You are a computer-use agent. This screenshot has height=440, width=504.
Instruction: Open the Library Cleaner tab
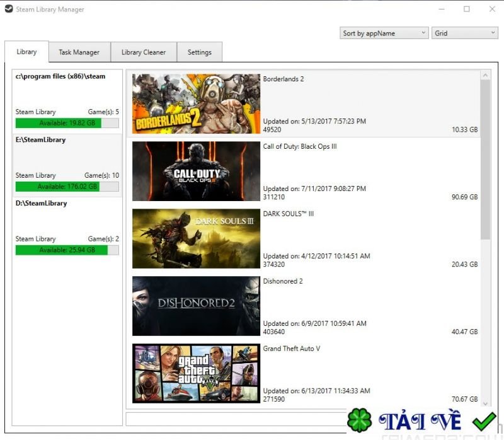click(x=144, y=52)
